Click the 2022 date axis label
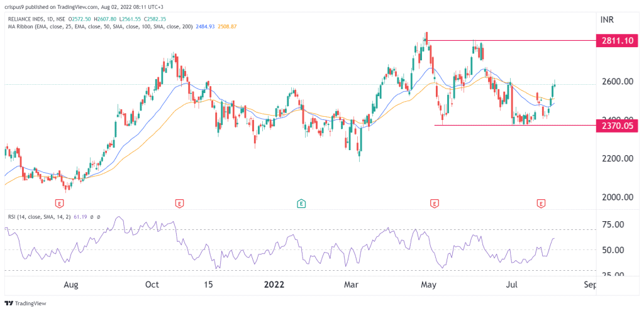 click(x=273, y=285)
